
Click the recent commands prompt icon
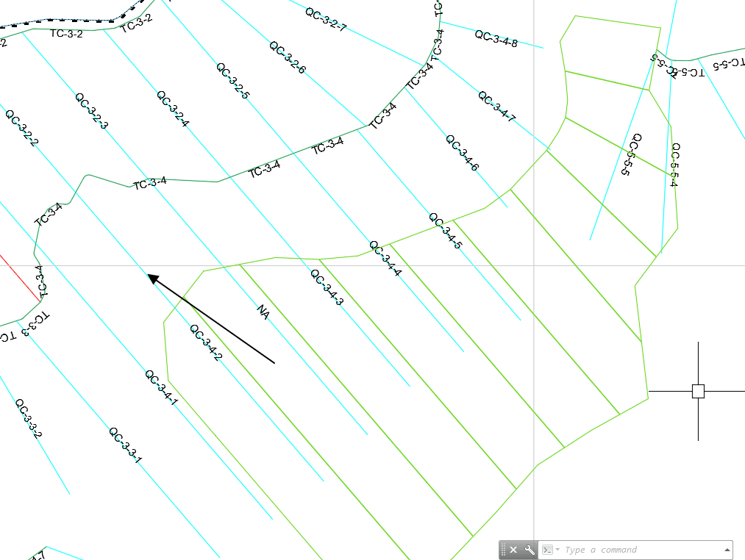[x=546, y=550]
